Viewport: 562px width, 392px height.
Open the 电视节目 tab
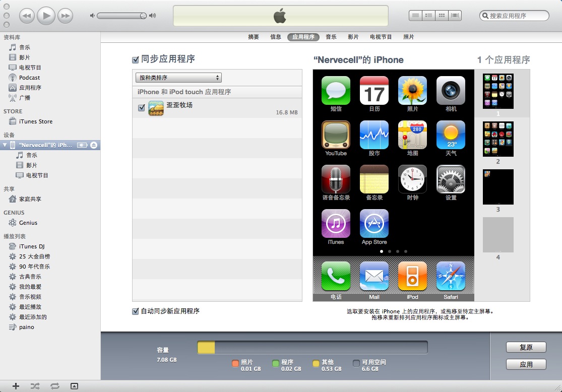381,37
